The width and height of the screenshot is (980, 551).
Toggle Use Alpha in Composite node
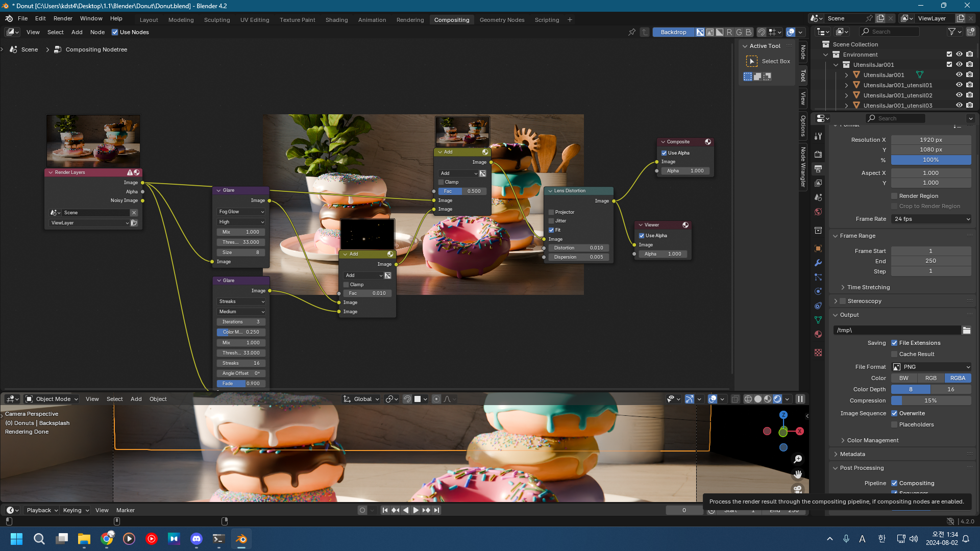[x=664, y=153]
